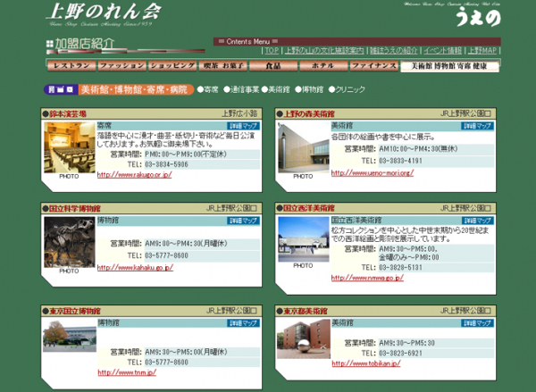Open 上野の山の文化施設案内 link
Image resolution: width=536 pixels, height=392 pixels.
(x=324, y=51)
